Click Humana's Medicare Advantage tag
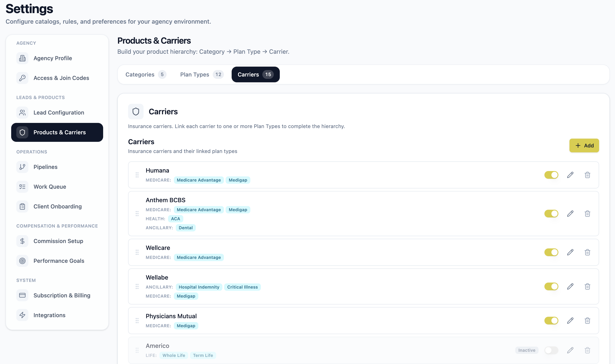 [199, 180]
